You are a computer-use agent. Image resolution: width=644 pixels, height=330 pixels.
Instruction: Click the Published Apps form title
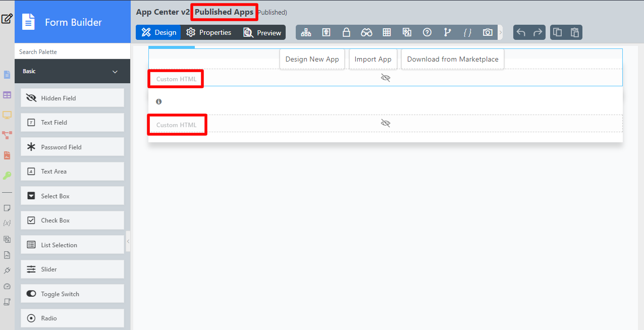point(224,12)
